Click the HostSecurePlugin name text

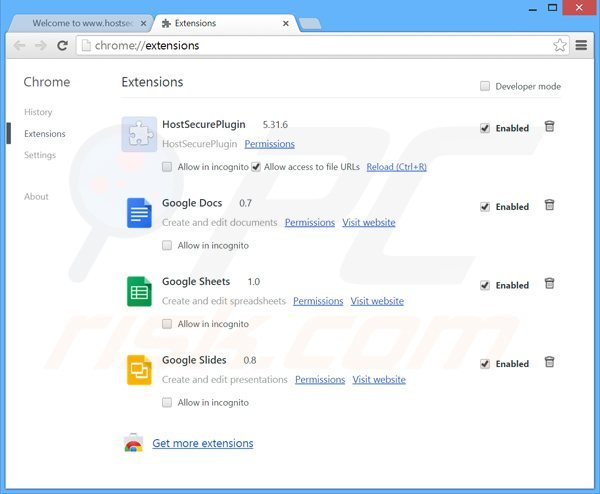tap(204, 124)
